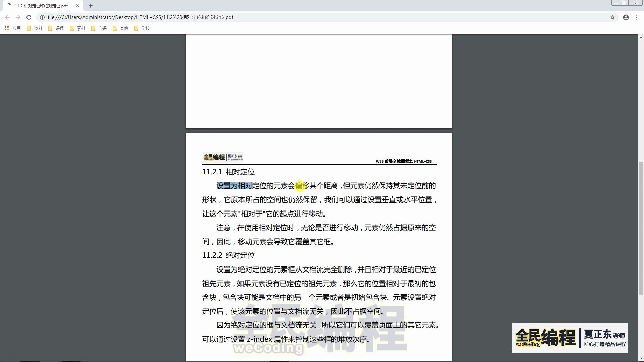This screenshot has height=362, width=644.
Task: Click the word z-index in the last paragraph
Action: (x=259, y=339)
